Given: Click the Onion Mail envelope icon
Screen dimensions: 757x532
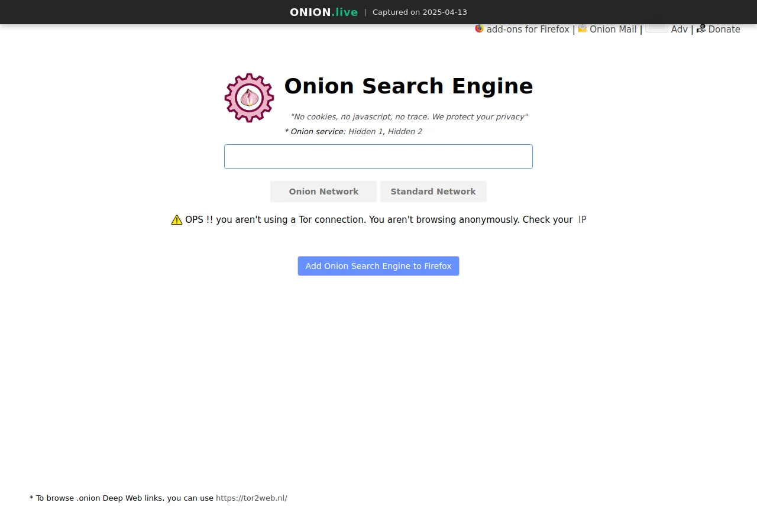Looking at the screenshot, I should click(583, 28).
